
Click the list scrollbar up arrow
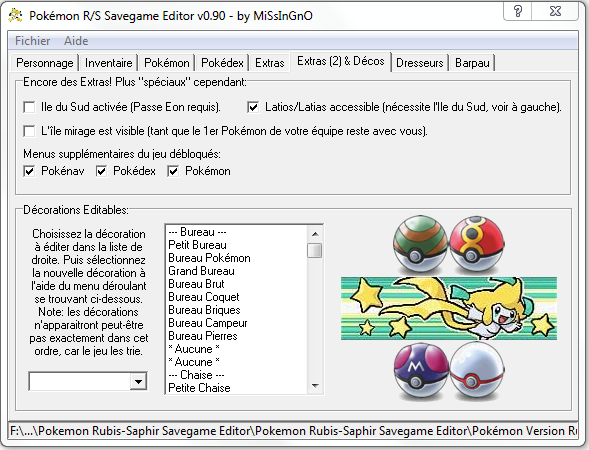tap(315, 234)
